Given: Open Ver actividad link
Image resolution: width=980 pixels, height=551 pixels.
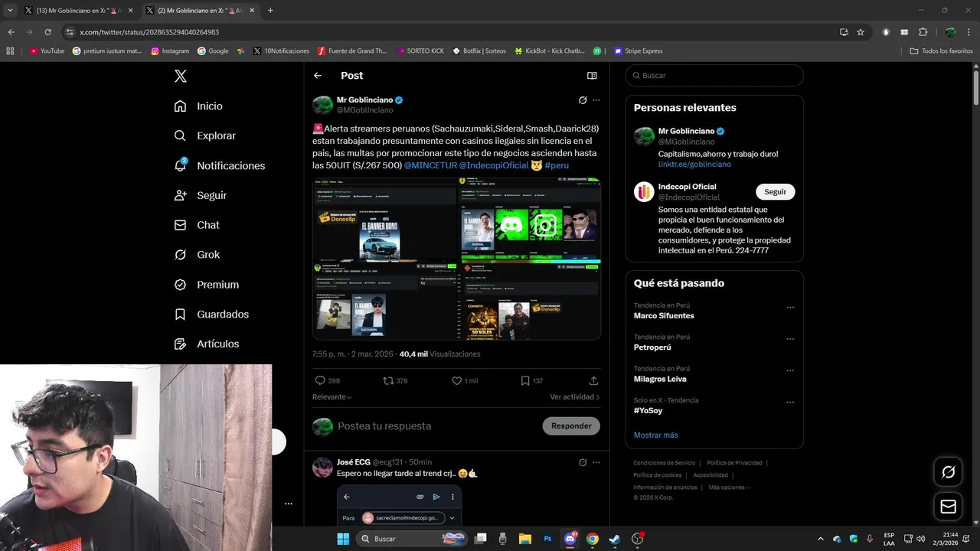Looking at the screenshot, I should click(x=574, y=397).
